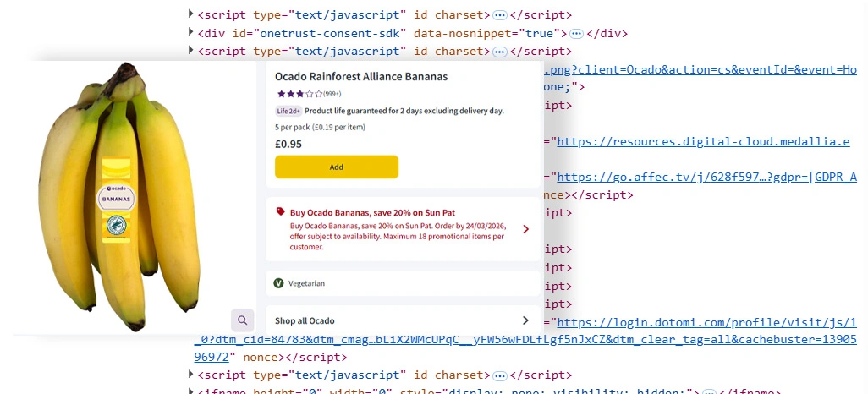Expand the script node above the onetrust div
868x394 pixels.
191,14
